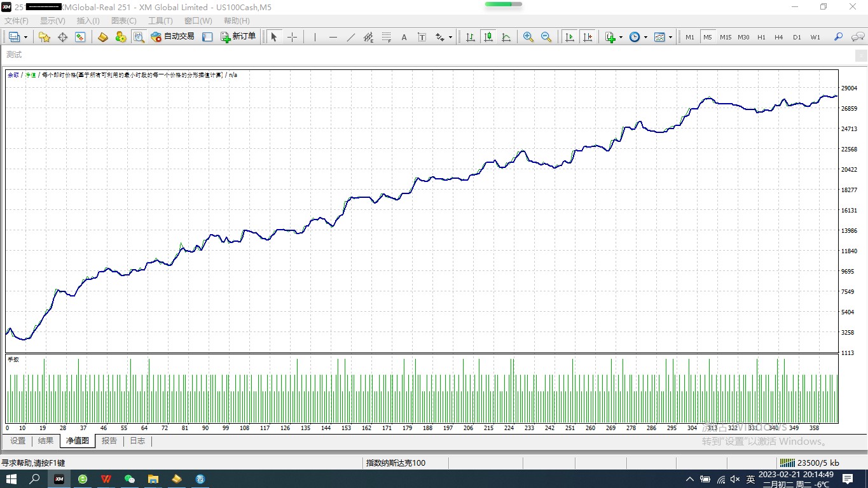This screenshot has width=868, height=488.
Task: Select the horizontal line drawing tool
Action: [333, 37]
